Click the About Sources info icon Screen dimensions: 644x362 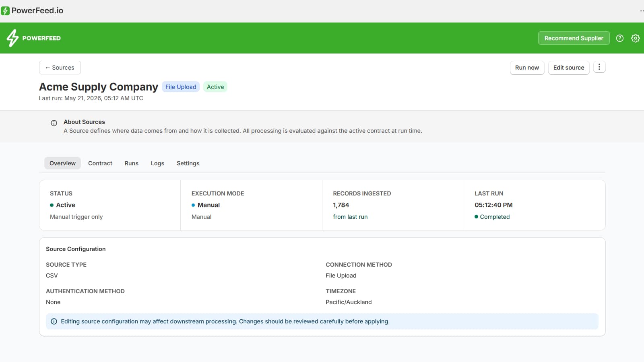[54, 123]
